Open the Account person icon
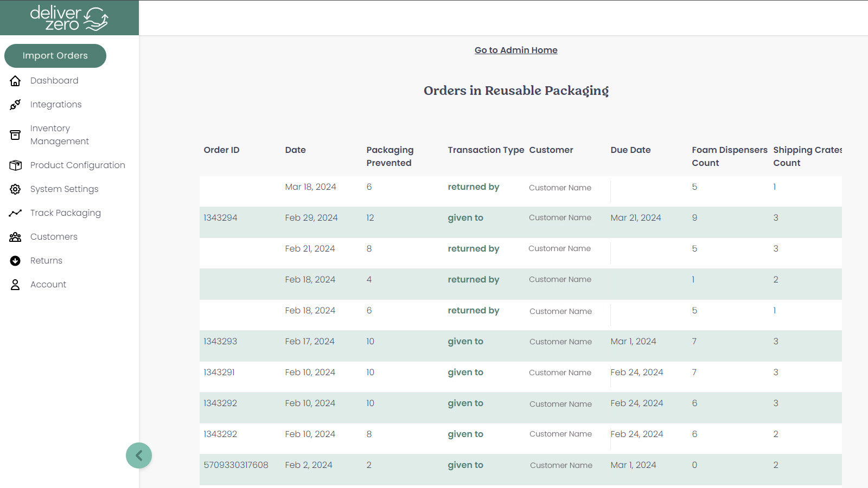868x488 pixels. point(15,284)
